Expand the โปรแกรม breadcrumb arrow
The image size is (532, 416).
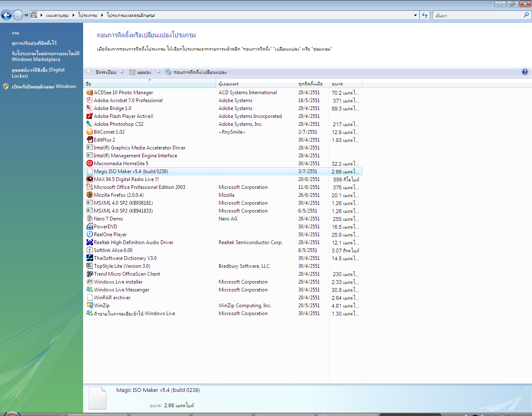point(102,15)
